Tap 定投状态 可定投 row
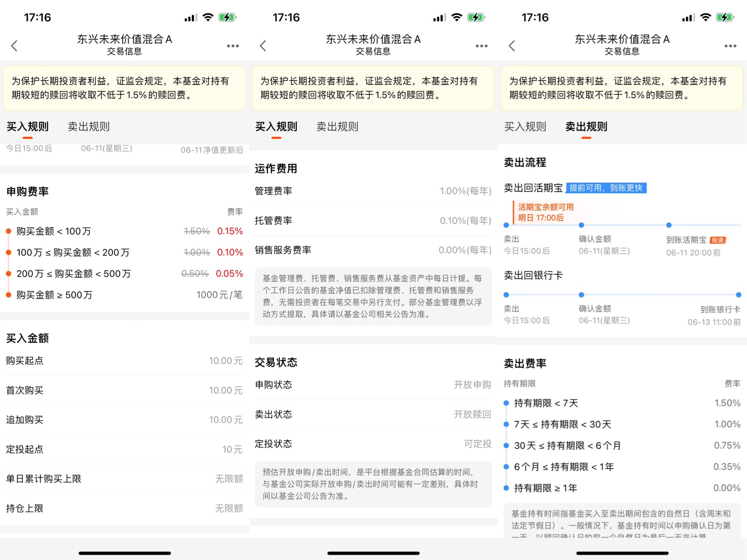 (x=373, y=444)
